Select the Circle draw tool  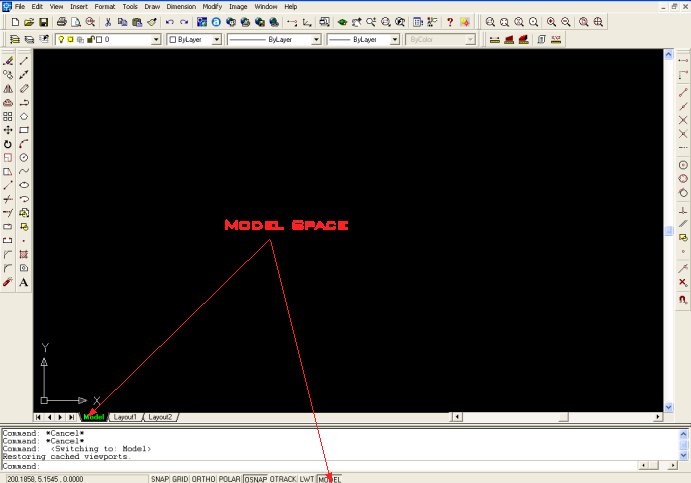(24, 158)
